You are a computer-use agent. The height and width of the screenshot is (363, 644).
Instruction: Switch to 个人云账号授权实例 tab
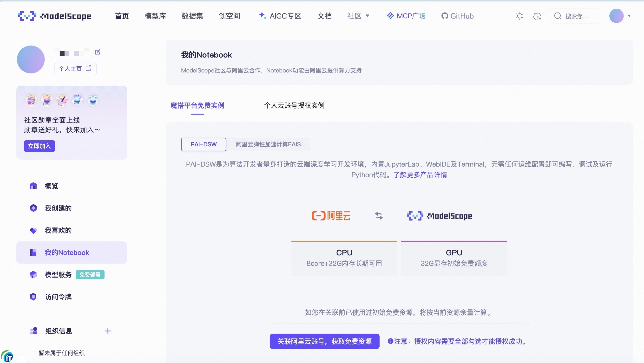click(x=294, y=105)
